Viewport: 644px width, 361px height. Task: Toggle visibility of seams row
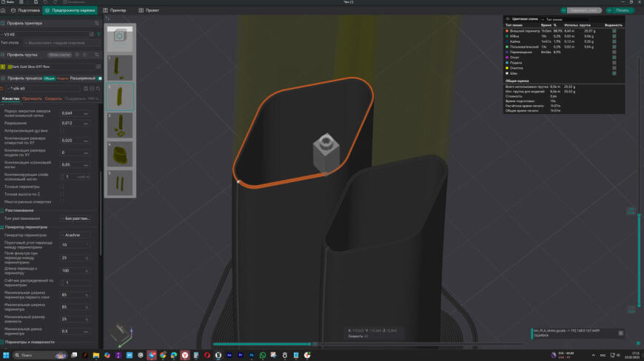[614, 73]
